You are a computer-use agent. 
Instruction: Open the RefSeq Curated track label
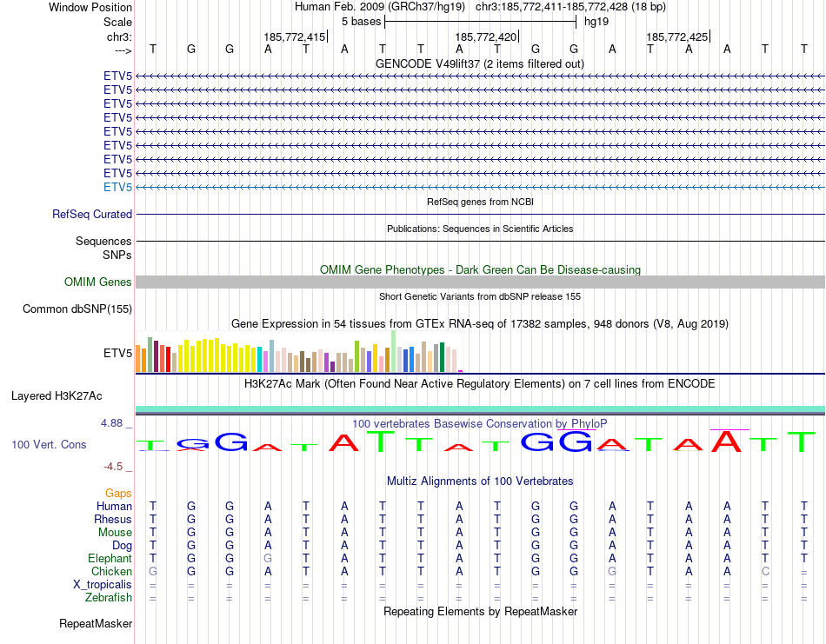(91, 215)
